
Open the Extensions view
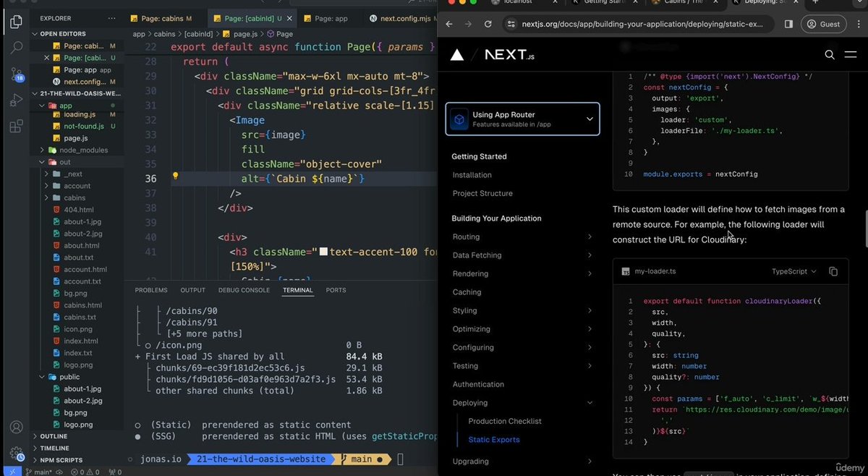[16, 127]
